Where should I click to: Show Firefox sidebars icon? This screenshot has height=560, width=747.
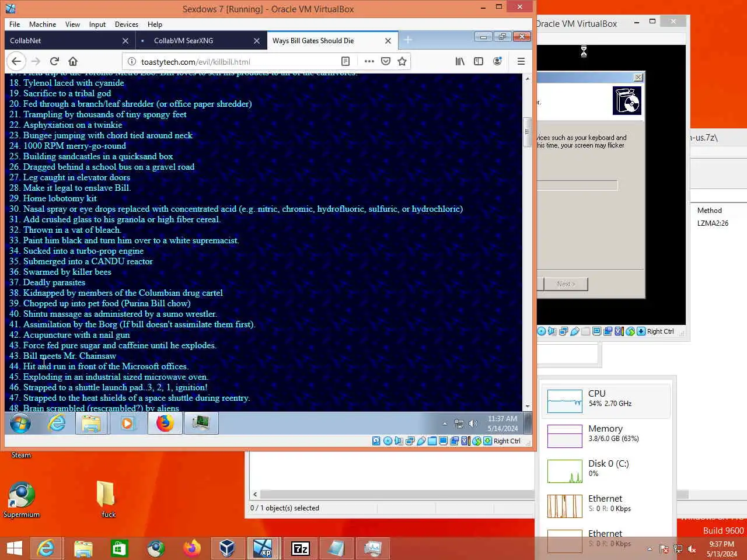(479, 61)
